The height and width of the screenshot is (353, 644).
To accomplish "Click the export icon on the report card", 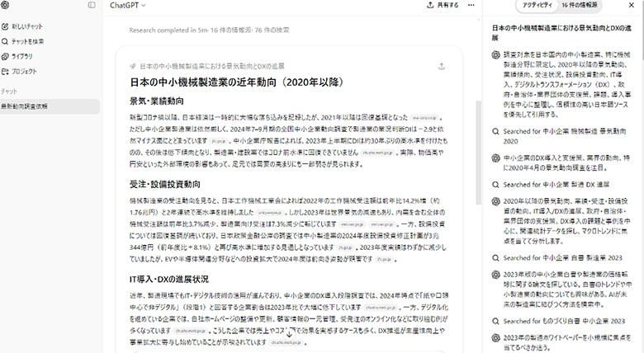I will click(x=443, y=65).
